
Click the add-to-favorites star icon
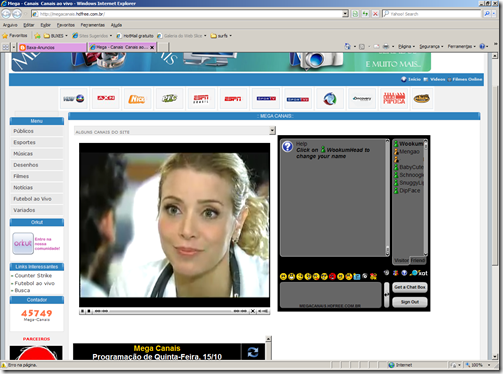(x=37, y=36)
